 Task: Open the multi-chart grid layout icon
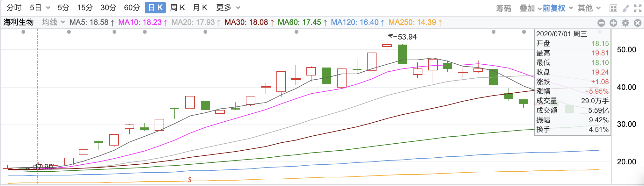pos(613,8)
